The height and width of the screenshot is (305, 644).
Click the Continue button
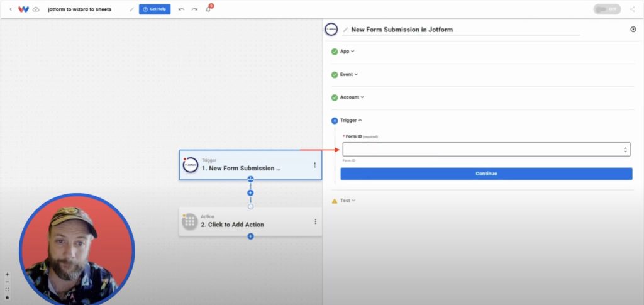point(486,174)
